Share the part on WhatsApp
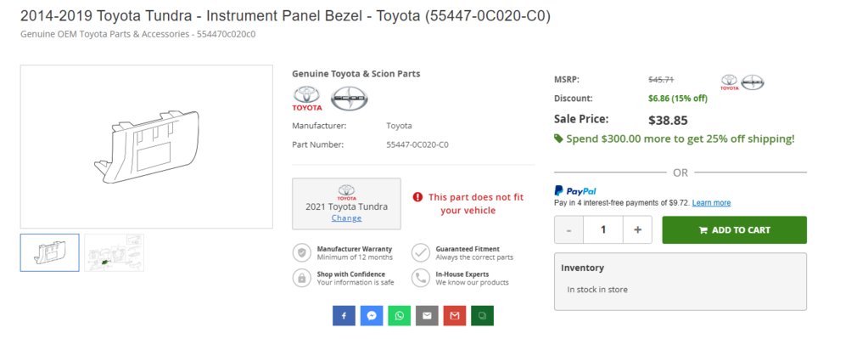 tap(399, 316)
